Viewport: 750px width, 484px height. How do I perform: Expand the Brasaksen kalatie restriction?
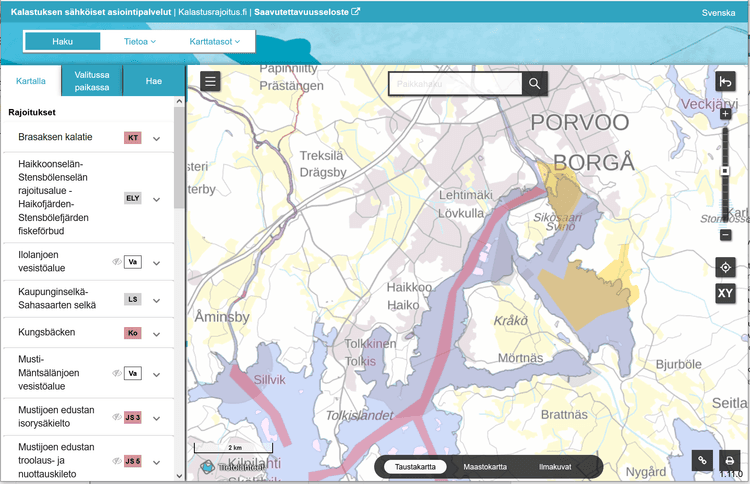[x=157, y=138]
